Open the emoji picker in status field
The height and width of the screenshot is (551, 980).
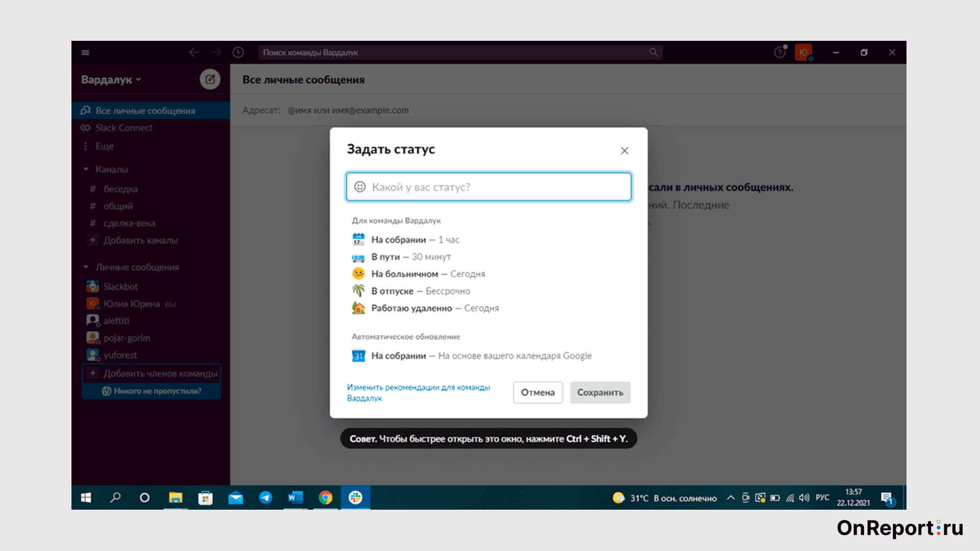coord(360,187)
